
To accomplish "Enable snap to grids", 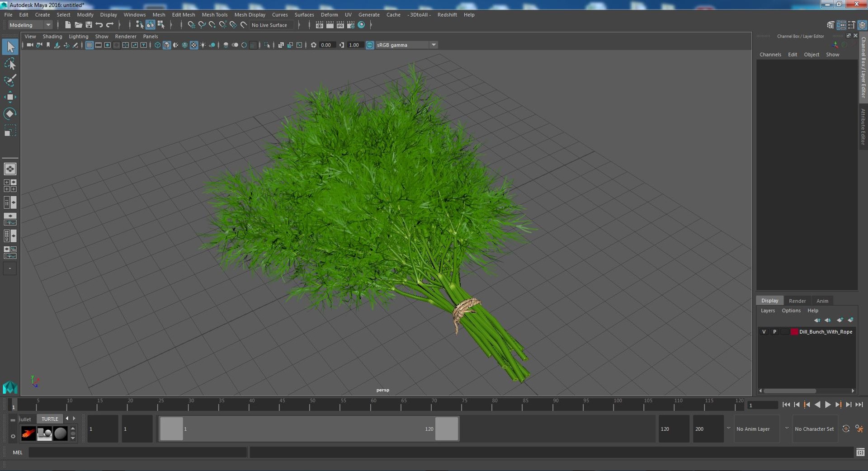I will click(x=191, y=25).
